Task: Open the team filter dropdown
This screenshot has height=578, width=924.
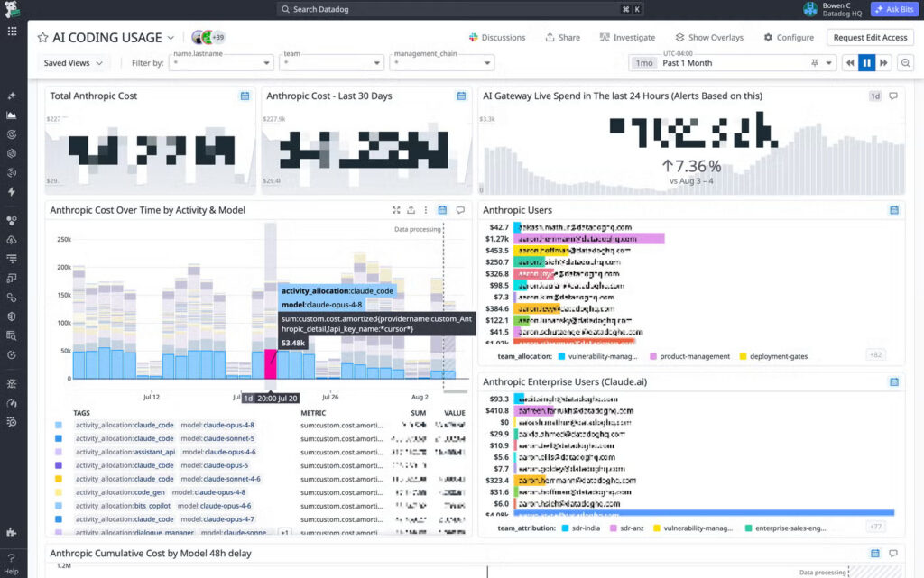Action: coord(331,63)
